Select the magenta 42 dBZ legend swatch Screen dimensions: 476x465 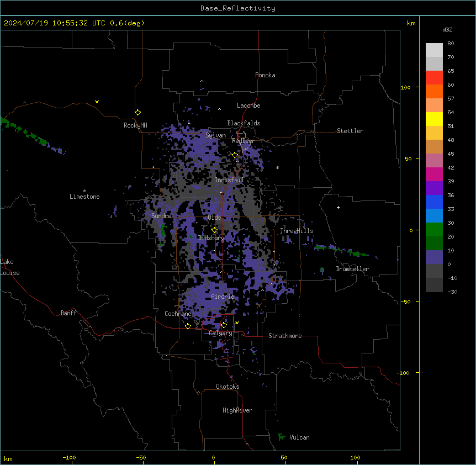click(x=434, y=174)
